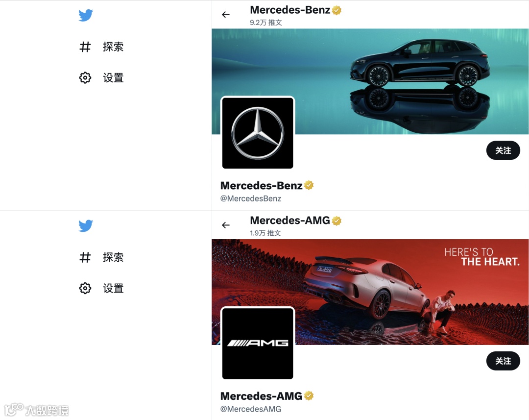Click gold verified badge beside Mercedes-AMG profile name
The image size is (529, 420).
(x=309, y=395)
